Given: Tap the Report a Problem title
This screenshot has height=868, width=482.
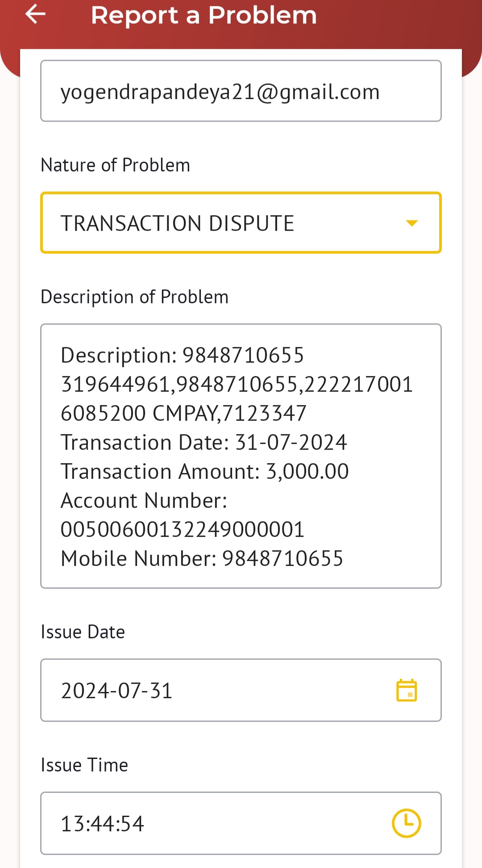Looking at the screenshot, I should tap(204, 15).
